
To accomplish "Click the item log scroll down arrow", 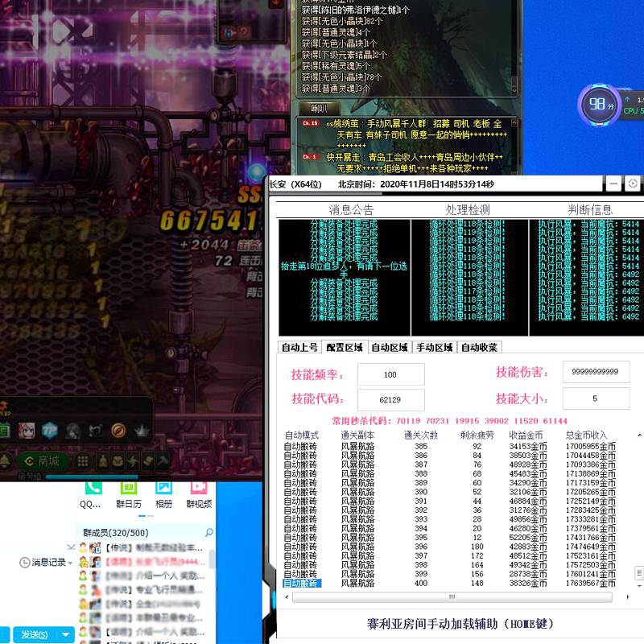I will 514,90.
